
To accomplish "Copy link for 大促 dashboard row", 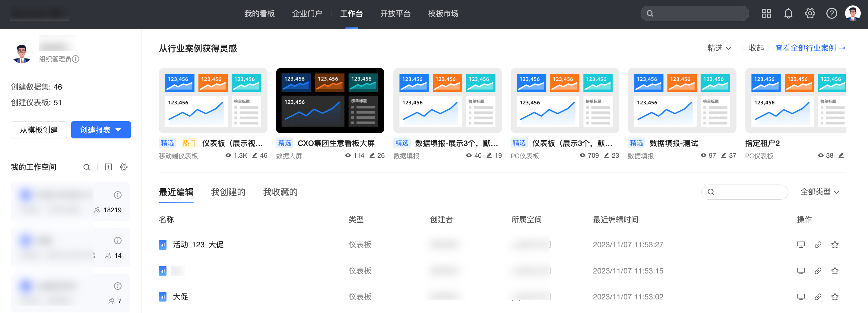I will [818, 297].
